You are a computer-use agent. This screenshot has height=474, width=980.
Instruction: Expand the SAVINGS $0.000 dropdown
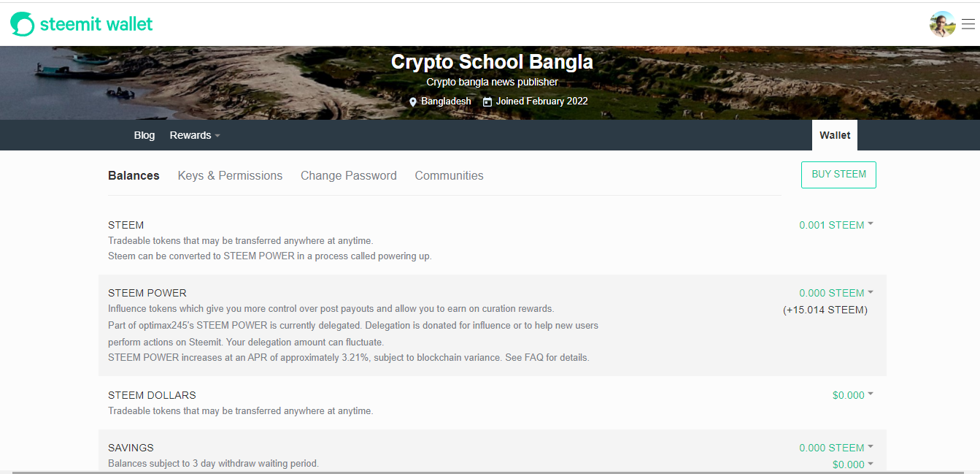pyautogui.click(x=853, y=465)
